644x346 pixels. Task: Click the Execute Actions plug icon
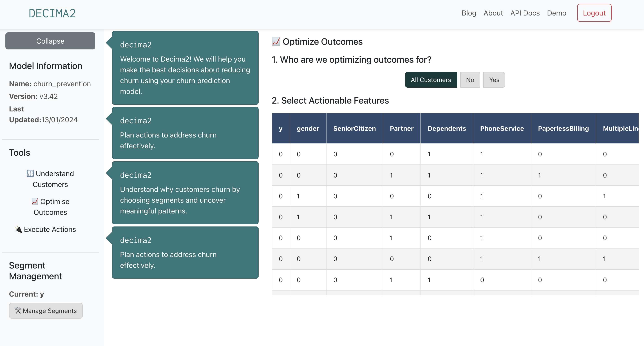coord(18,229)
